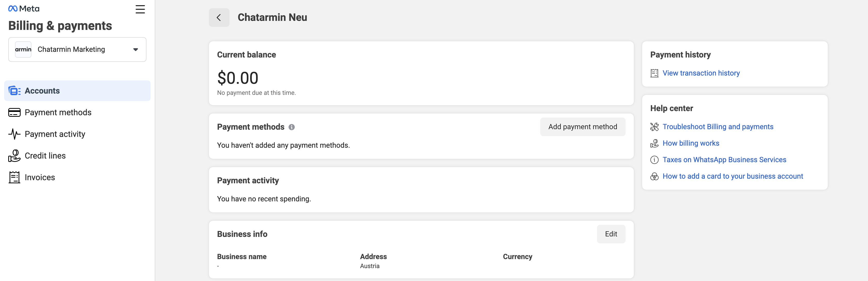
Task: Click the Credit lines hand-coin sidebar icon
Action: click(x=14, y=156)
